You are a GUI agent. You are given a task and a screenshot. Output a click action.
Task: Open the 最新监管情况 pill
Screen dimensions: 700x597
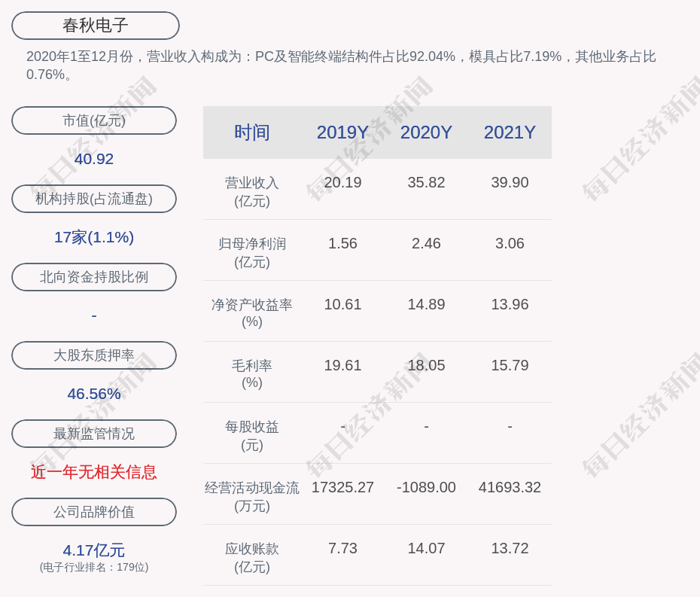(x=94, y=434)
